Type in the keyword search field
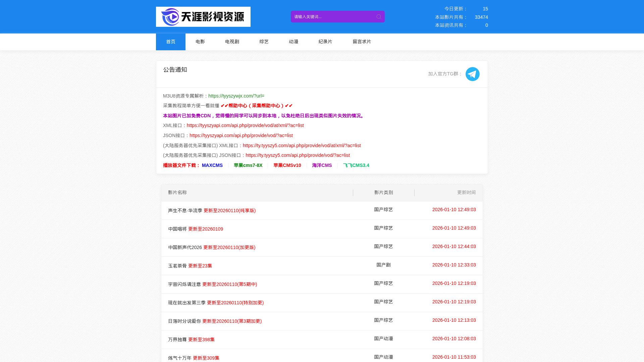The width and height of the screenshot is (644, 362). coord(332,17)
